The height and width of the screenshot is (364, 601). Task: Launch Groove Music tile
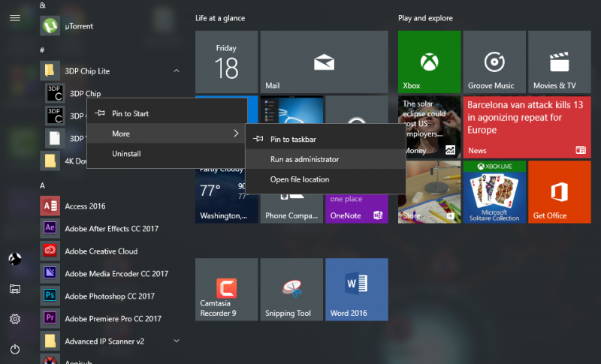(x=494, y=62)
